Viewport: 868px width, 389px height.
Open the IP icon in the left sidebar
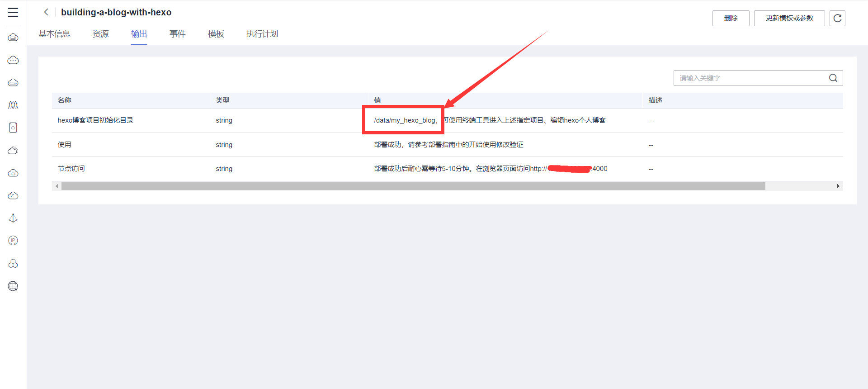[x=13, y=241]
